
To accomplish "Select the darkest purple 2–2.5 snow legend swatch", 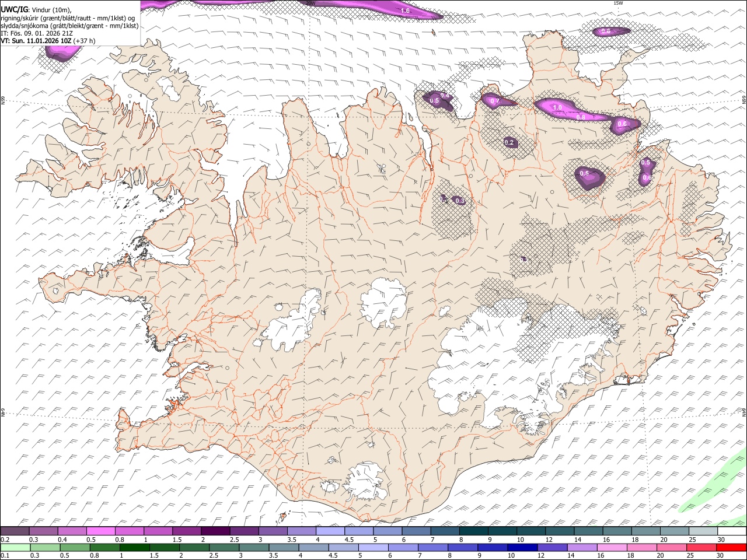I will tap(215, 531).
